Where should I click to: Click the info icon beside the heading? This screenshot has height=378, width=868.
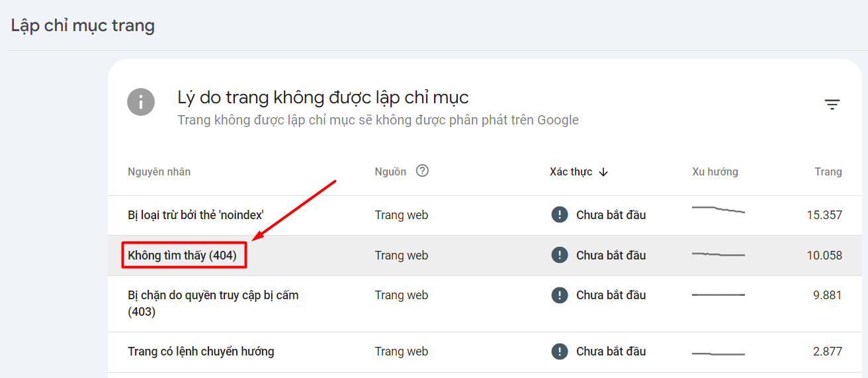[x=141, y=103]
